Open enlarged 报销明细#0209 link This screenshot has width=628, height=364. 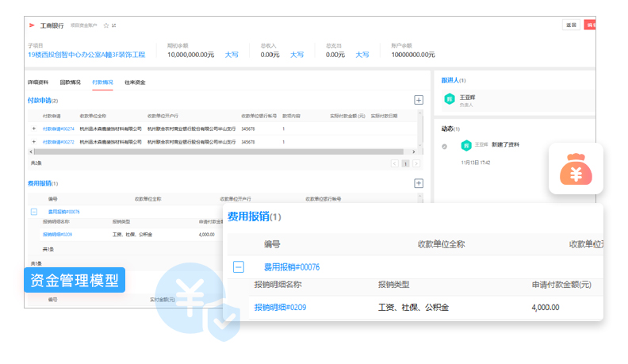tap(280, 307)
